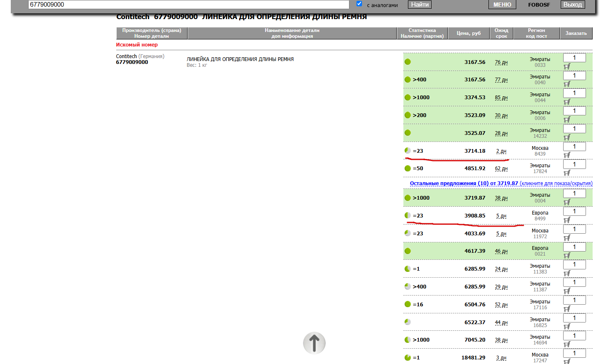Click the part number 6779009000 under Contitech
This screenshot has width=603, height=364.
[132, 62]
